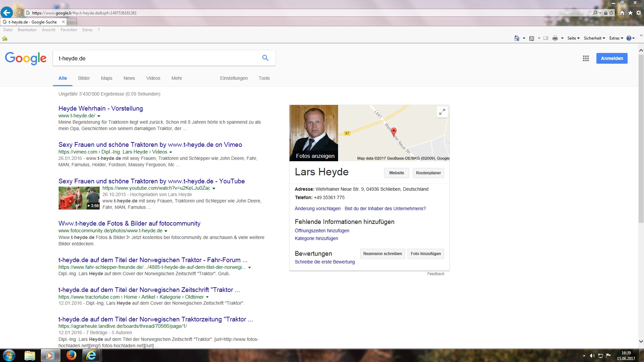
Task: Click the RSS feeds icon
Action: [x=532, y=38]
